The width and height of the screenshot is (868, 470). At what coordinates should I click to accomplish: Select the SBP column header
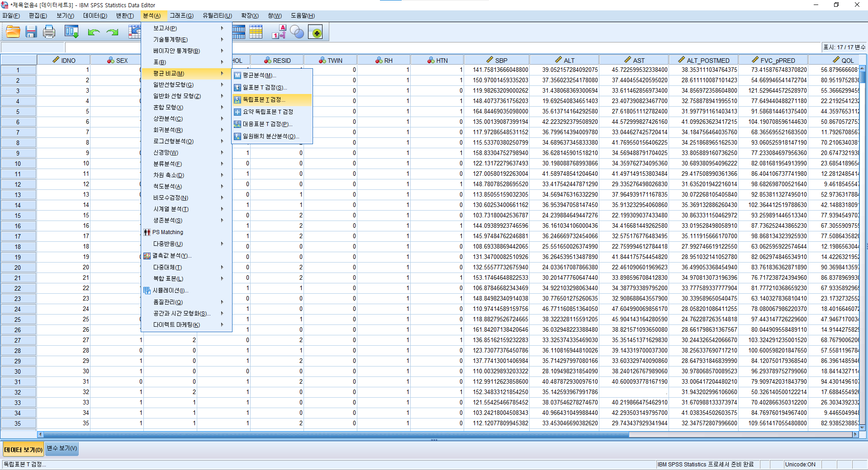(x=497, y=60)
